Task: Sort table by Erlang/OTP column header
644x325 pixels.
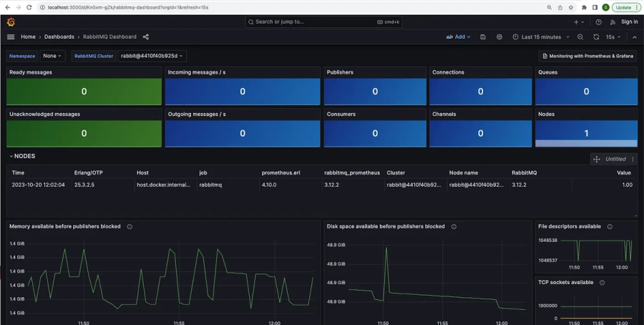Action: [x=88, y=173]
